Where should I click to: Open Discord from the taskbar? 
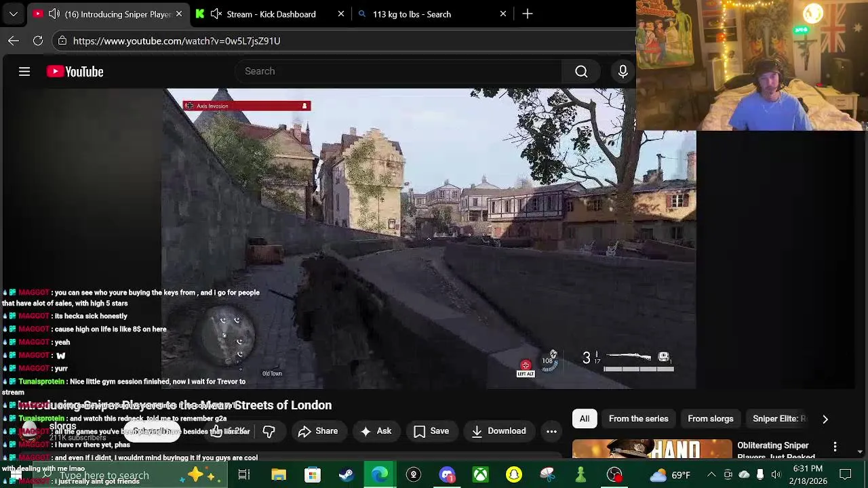pos(447,475)
